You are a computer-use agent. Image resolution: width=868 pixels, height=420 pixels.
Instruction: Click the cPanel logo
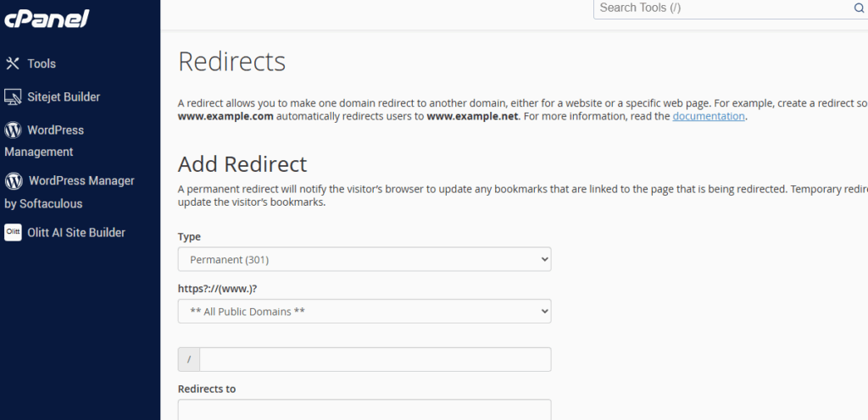click(x=47, y=19)
